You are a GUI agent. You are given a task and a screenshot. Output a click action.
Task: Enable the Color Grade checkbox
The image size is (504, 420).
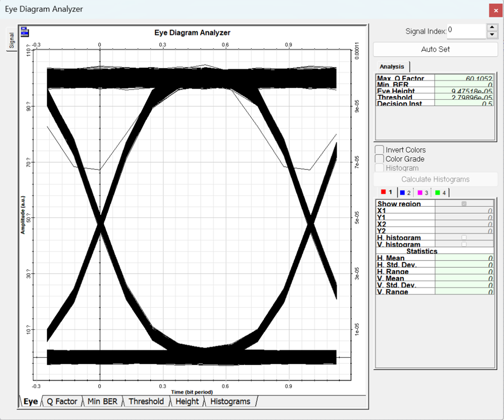[x=380, y=159]
